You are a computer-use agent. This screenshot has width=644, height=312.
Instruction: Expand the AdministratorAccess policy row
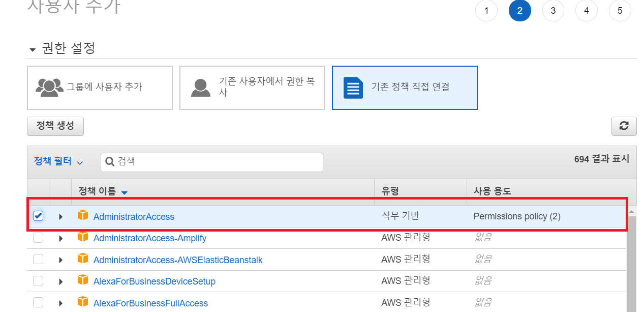[60, 217]
